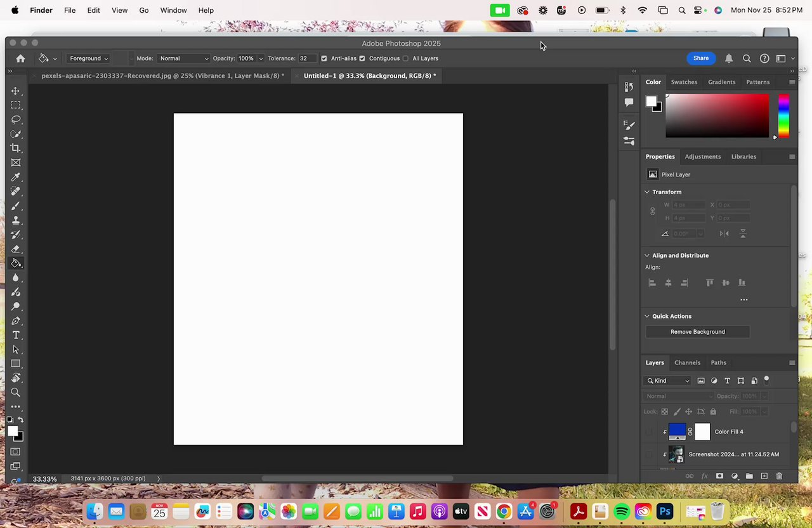812x528 pixels.
Task: Select the Eraser tool
Action: tap(16, 249)
